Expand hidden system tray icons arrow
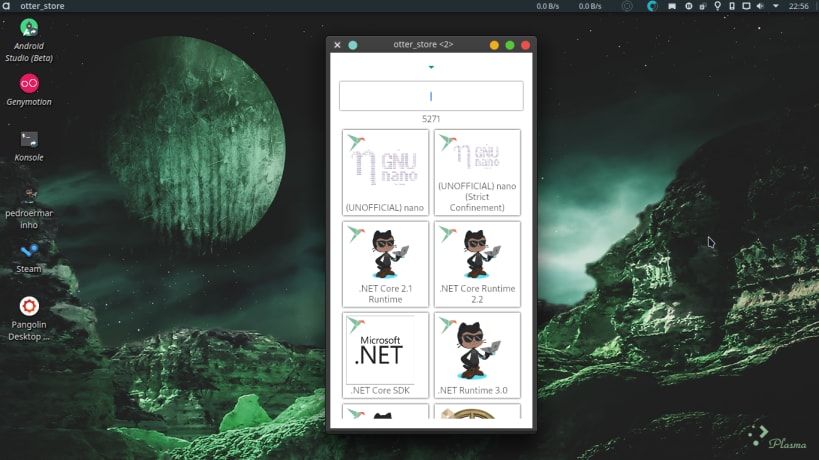Image resolution: width=819 pixels, height=460 pixels. 776,6
